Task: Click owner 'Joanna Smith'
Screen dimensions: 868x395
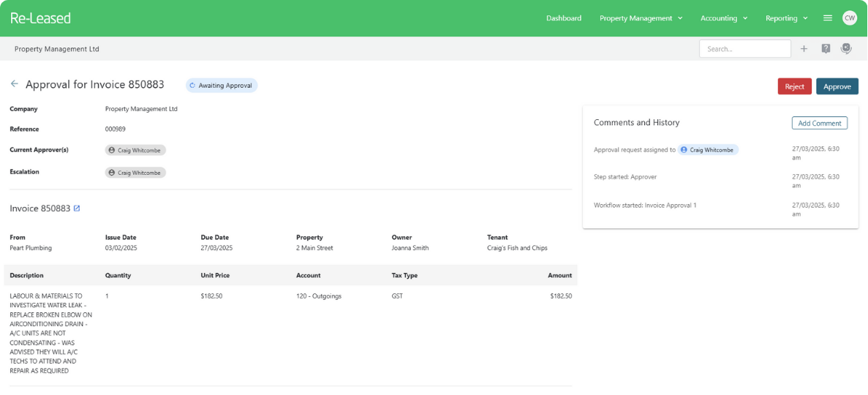Action: pos(410,248)
